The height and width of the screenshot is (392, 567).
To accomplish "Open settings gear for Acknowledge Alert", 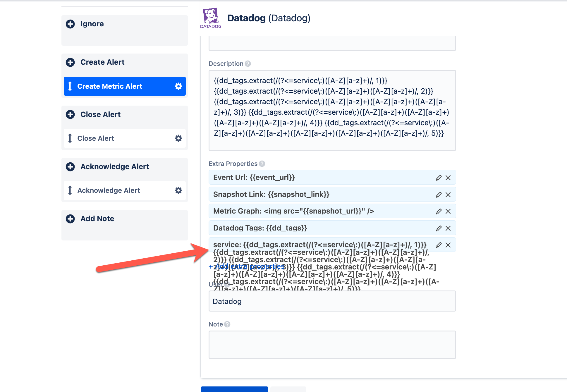I will pyautogui.click(x=178, y=190).
